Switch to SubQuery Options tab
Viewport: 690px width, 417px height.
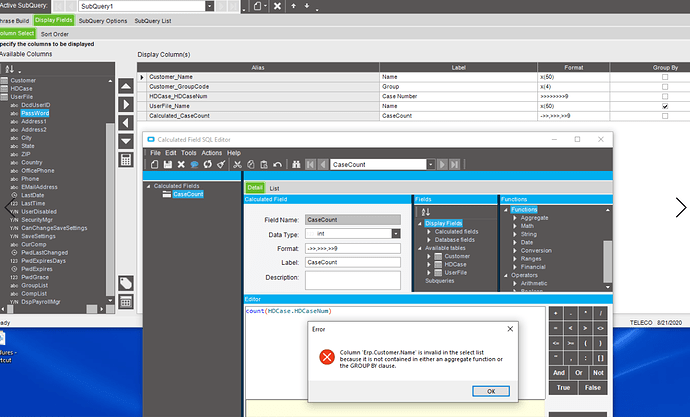coord(103,21)
